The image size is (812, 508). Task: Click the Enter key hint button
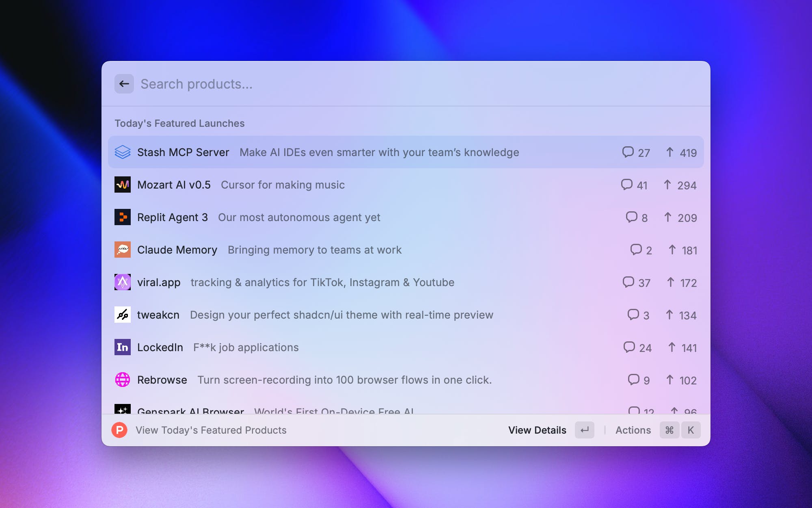click(584, 430)
